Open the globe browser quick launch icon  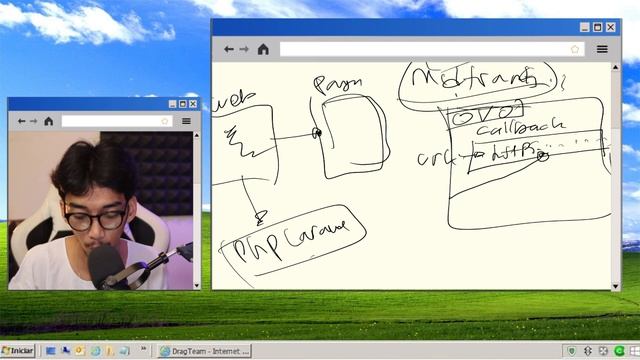point(96,351)
